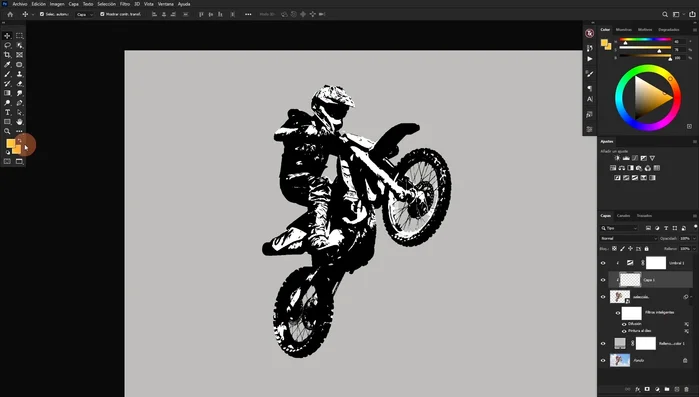Toggle the 'Selec. autom.' checkbox
This screenshot has width=699, height=397.
point(42,14)
